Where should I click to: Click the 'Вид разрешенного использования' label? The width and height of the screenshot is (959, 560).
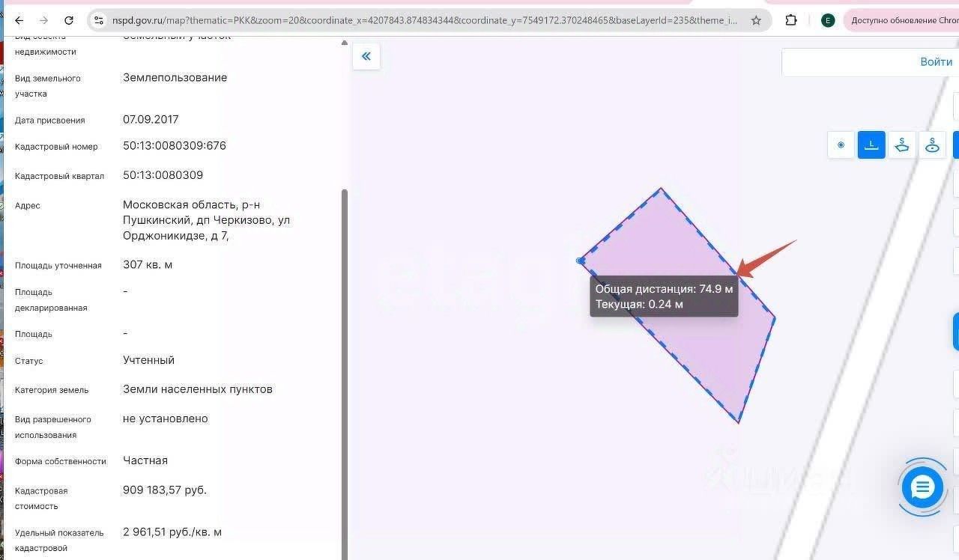click(x=53, y=427)
